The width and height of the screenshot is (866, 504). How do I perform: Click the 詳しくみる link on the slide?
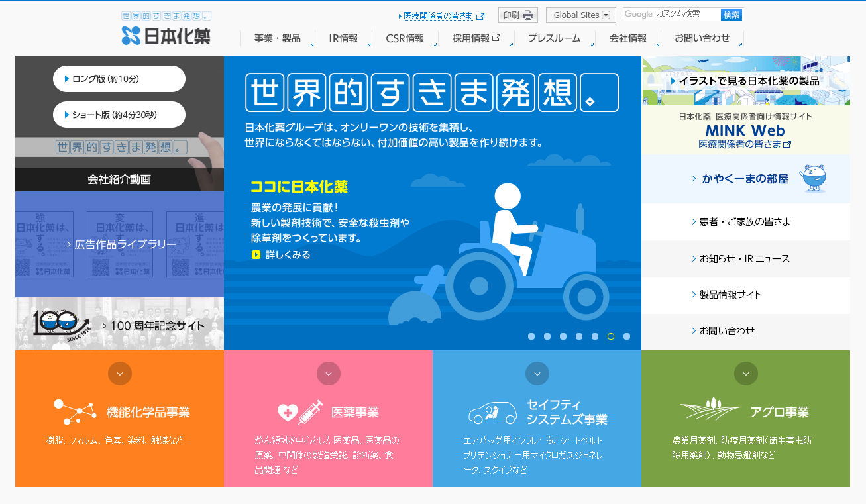coord(288,255)
